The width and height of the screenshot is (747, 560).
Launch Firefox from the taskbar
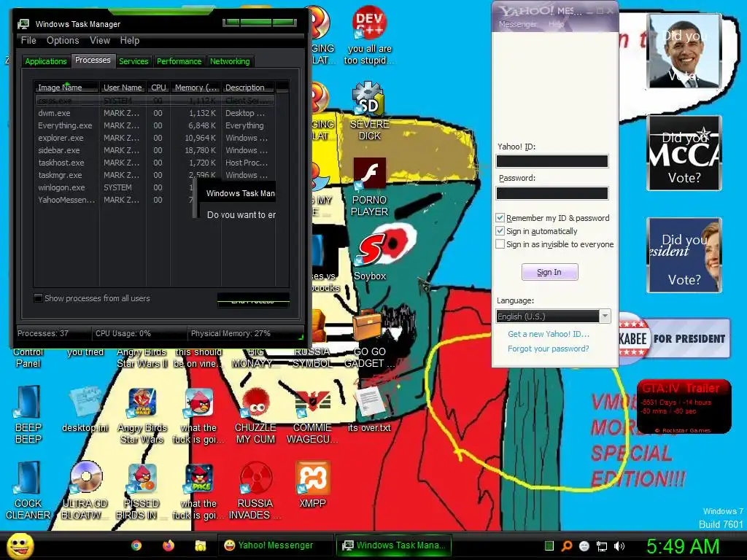pos(169,545)
